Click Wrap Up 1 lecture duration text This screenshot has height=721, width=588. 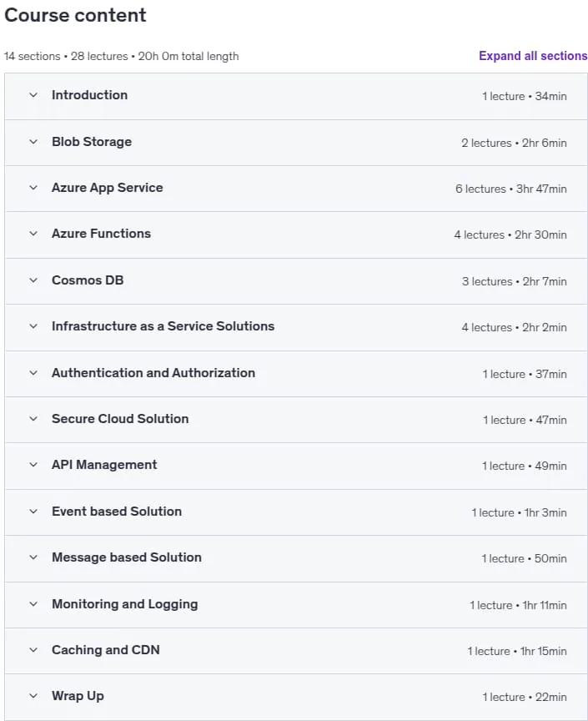click(524, 697)
